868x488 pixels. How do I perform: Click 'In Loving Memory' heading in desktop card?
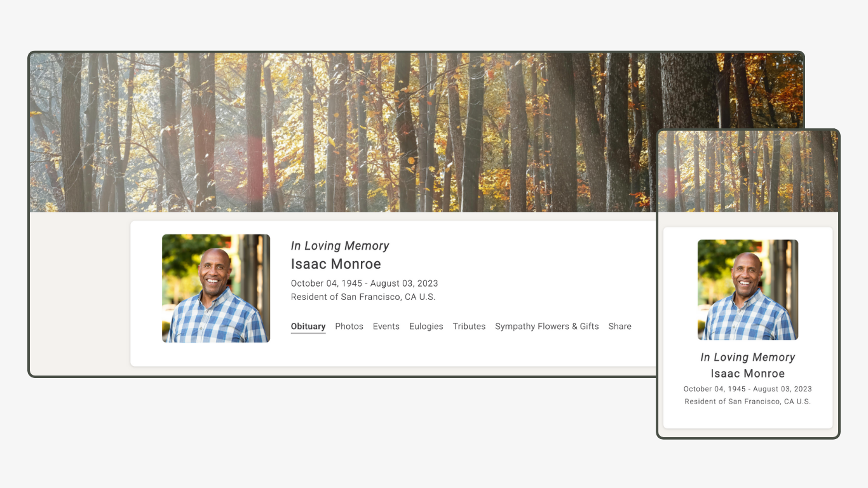(x=340, y=246)
